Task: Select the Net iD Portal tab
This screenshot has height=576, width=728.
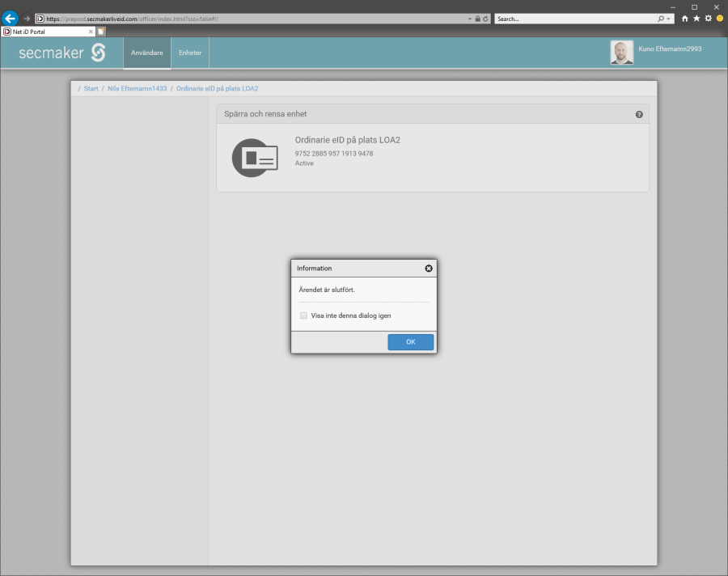Action: (x=49, y=32)
